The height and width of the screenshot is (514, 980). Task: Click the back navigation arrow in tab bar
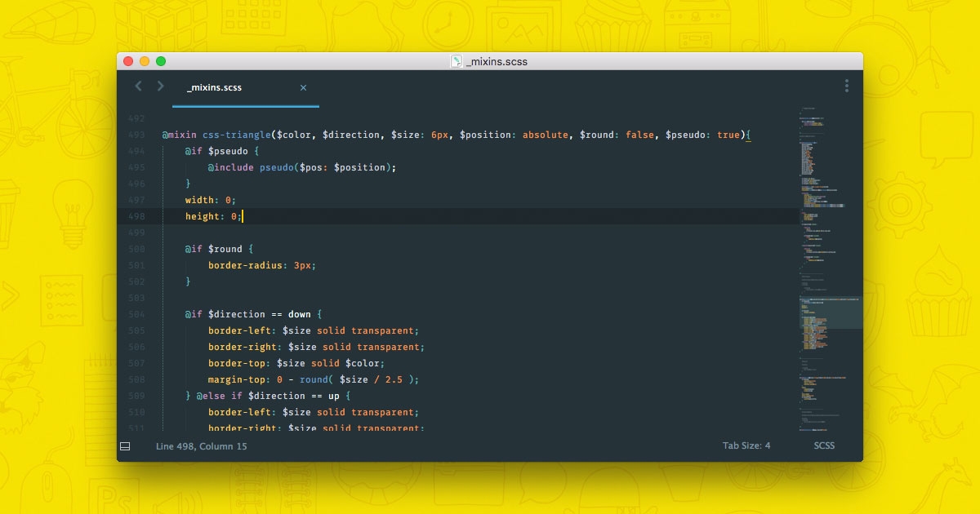[x=138, y=86]
